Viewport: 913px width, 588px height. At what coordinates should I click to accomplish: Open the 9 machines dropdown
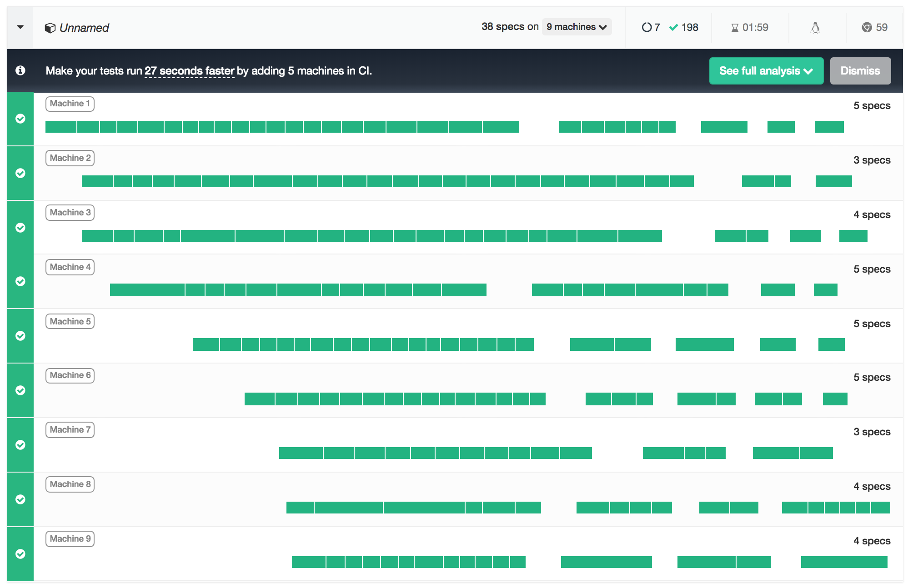pos(577,27)
